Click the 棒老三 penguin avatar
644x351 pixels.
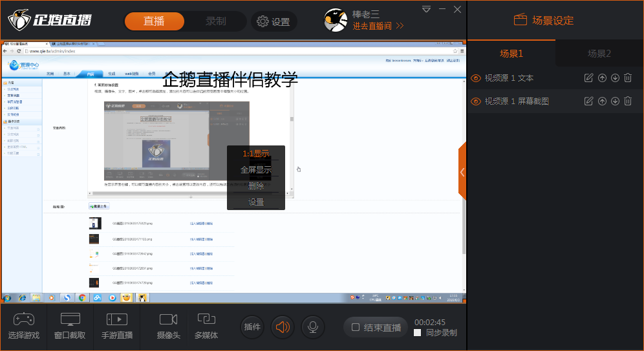tap(335, 21)
